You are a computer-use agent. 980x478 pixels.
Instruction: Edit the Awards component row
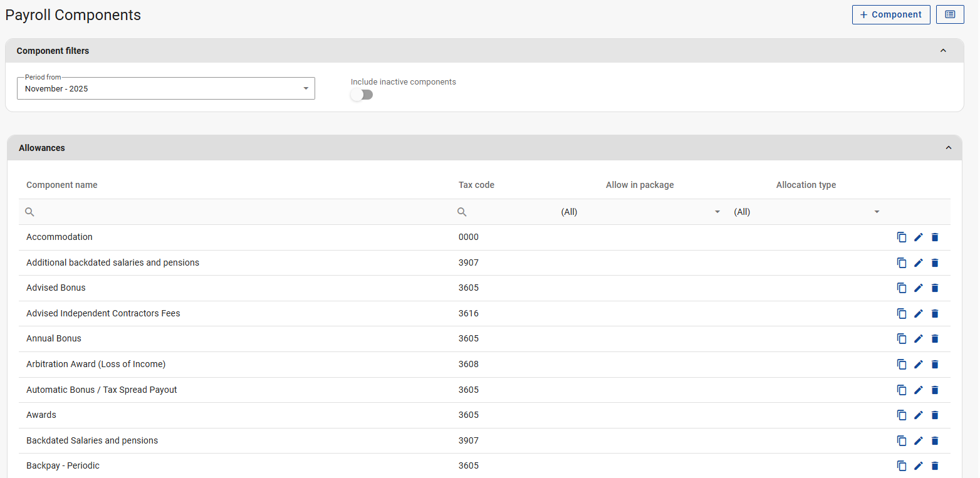point(919,415)
